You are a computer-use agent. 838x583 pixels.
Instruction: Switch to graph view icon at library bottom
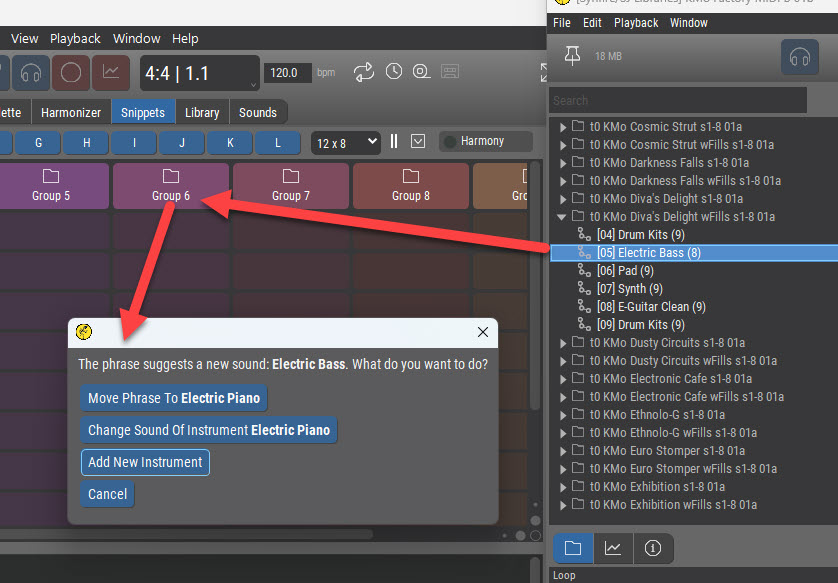pyautogui.click(x=613, y=548)
